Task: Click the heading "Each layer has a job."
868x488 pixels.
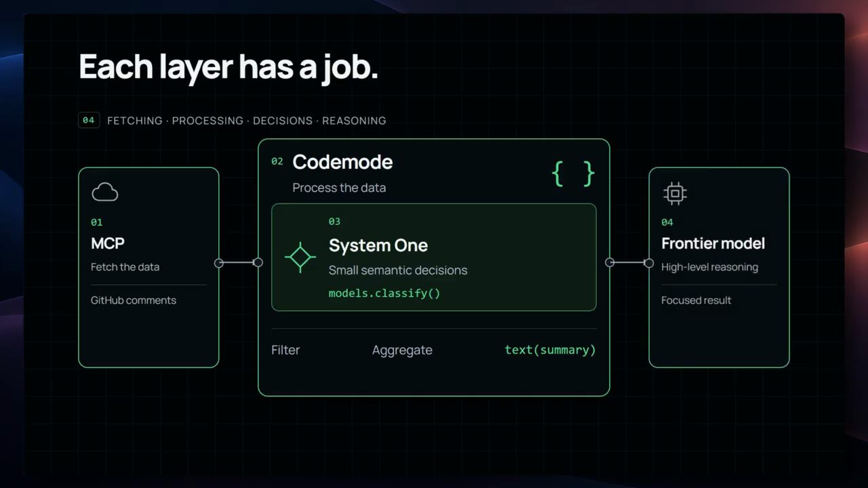Action: coord(229,67)
